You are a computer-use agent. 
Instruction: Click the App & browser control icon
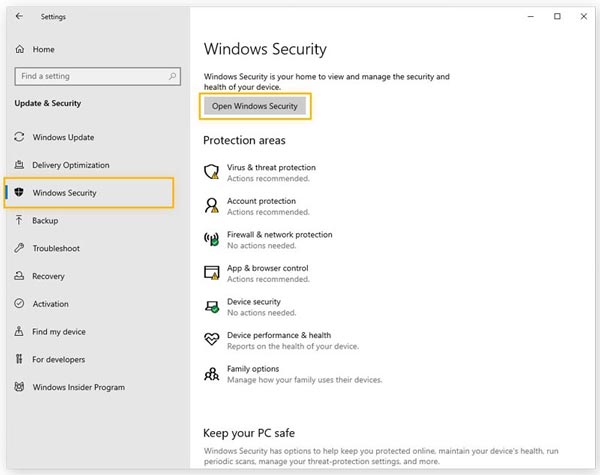point(211,272)
